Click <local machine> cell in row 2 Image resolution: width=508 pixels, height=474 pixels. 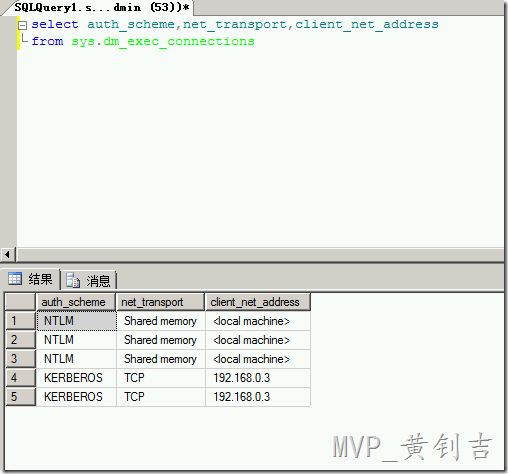pos(258,340)
